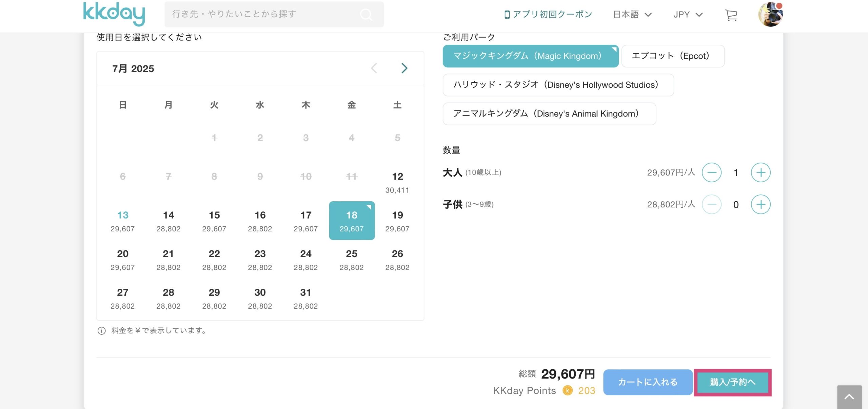Click the 購入/予約へ button
This screenshot has width=868, height=409.
click(x=733, y=382)
